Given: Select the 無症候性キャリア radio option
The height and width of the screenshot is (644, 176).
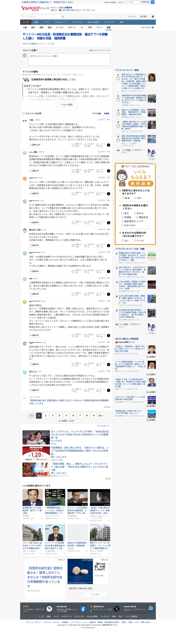Looking at the screenshot, I should coord(123,221).
